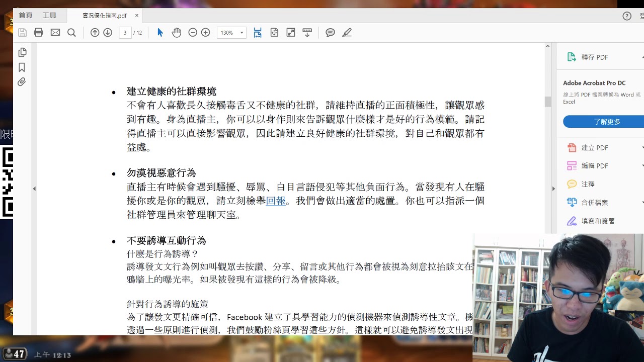Close the 實況優化指南.pdf tab
This screenshot has height=362, width=644.
pyautogui.click(x=137, y=16)
